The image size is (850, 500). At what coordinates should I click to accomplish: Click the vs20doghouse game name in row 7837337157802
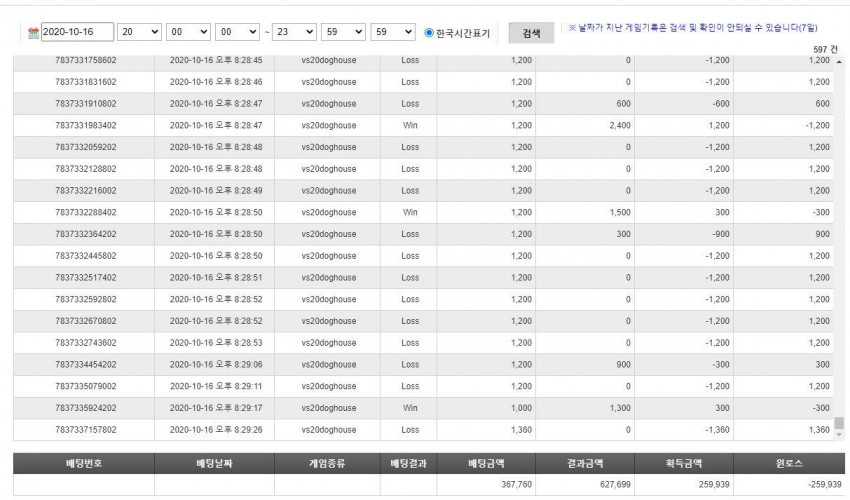tap(329, 429)
